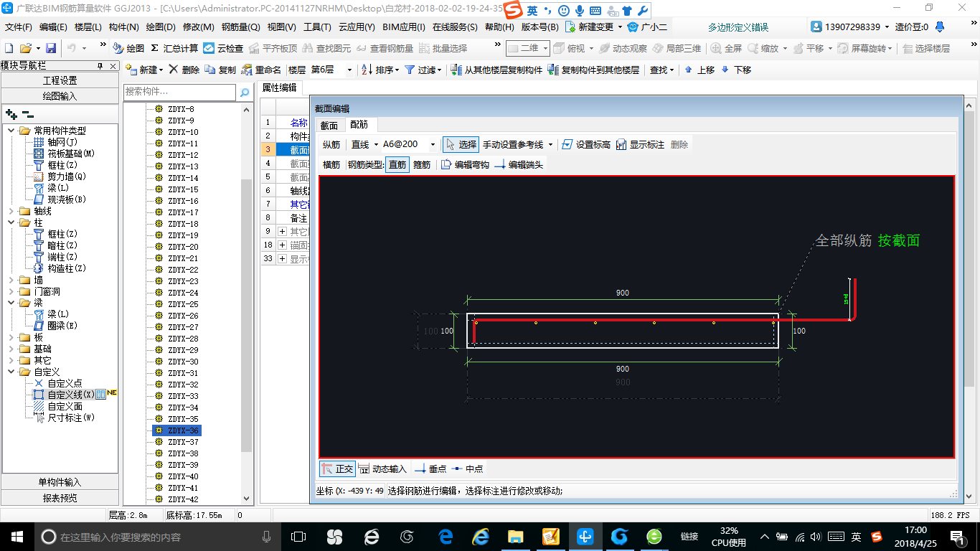Click 从其他楼层复制构件 button

point(496,70)
